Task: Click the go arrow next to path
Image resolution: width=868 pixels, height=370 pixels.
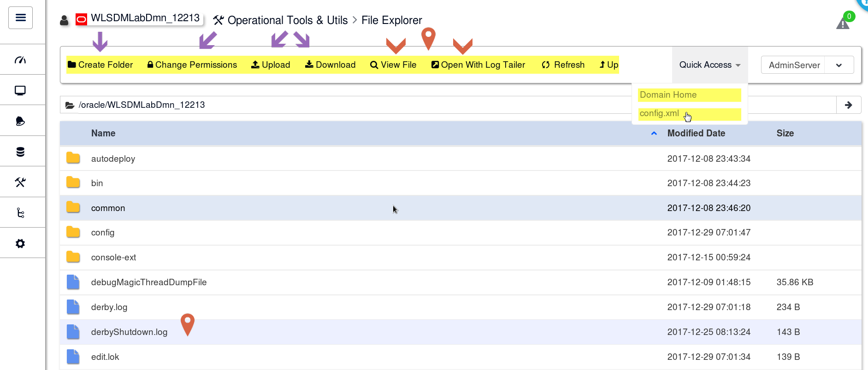Action: click(849, 105)
